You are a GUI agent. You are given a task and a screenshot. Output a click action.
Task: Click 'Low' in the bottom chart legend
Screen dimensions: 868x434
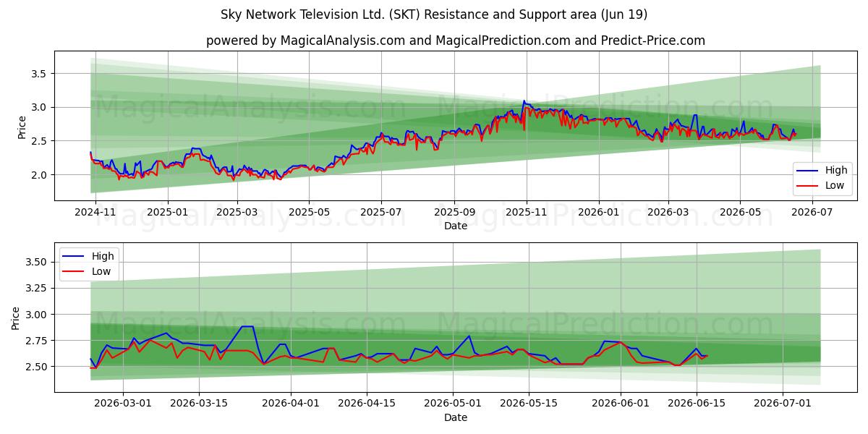pos(102,271)
